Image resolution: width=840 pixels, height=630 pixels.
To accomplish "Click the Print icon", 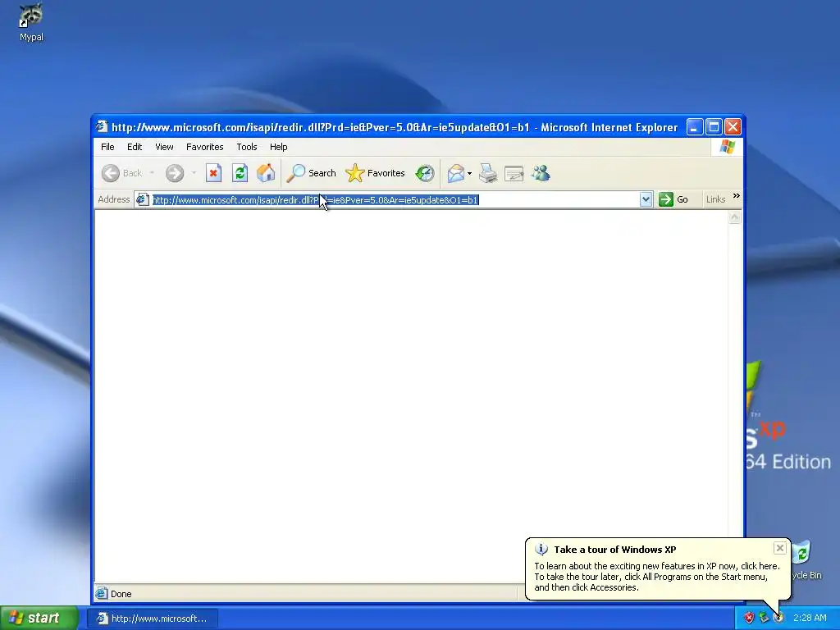I will pos(487,173).
